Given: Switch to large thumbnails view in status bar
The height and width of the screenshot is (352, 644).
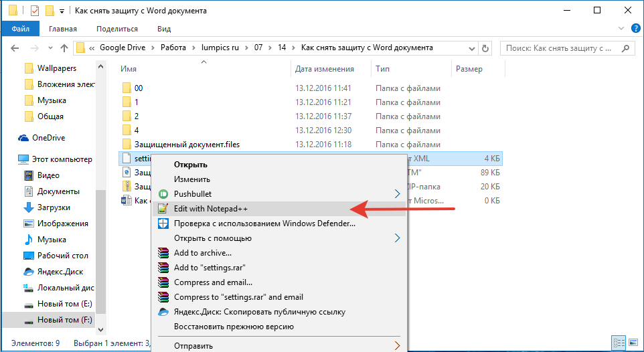Looking at the screenshot, I should click(633, 343).
